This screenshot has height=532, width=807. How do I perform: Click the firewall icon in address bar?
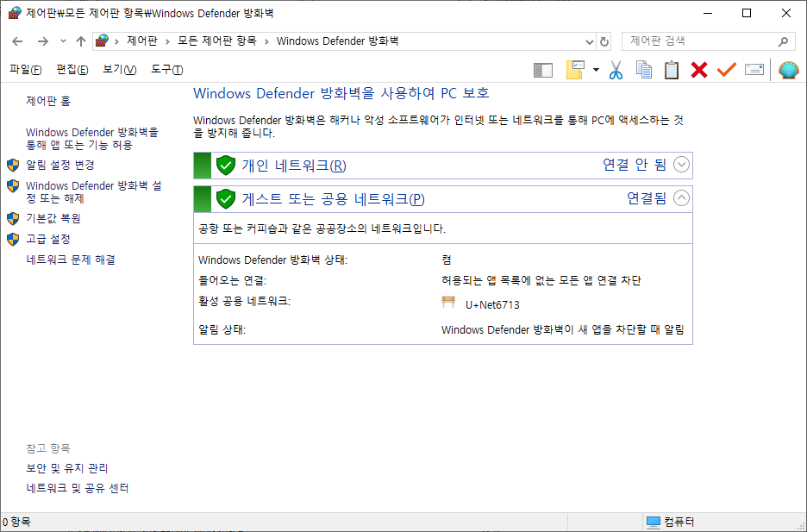[103, 41]
